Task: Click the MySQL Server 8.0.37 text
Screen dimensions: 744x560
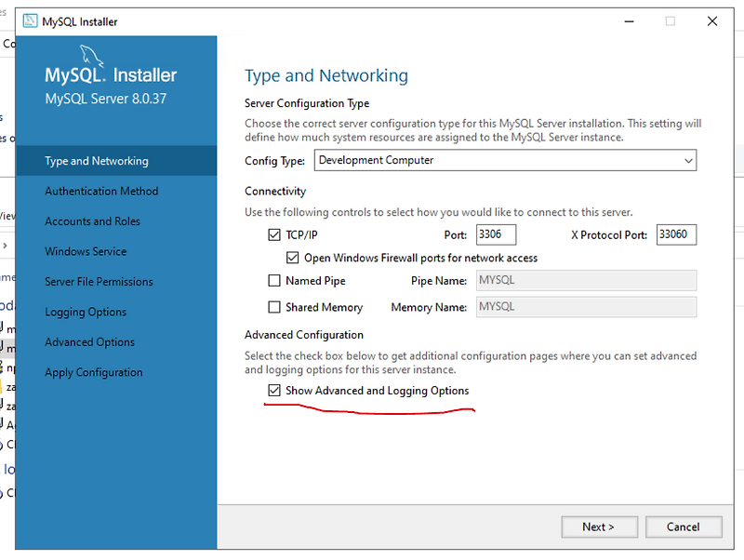Action: [x=106, y=99]
